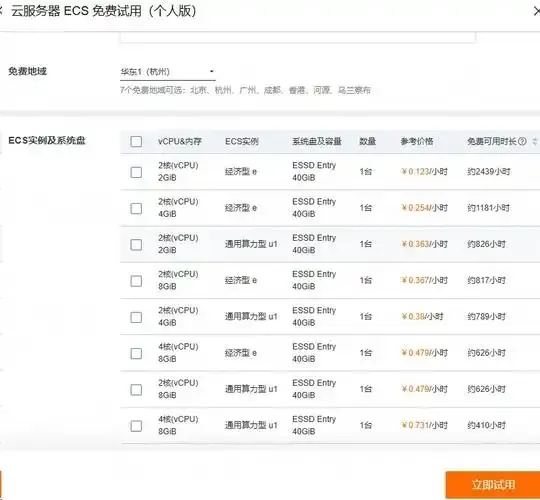
Task: Click the ¥0.123/小时 price
Action: click(x=424, y=171)
